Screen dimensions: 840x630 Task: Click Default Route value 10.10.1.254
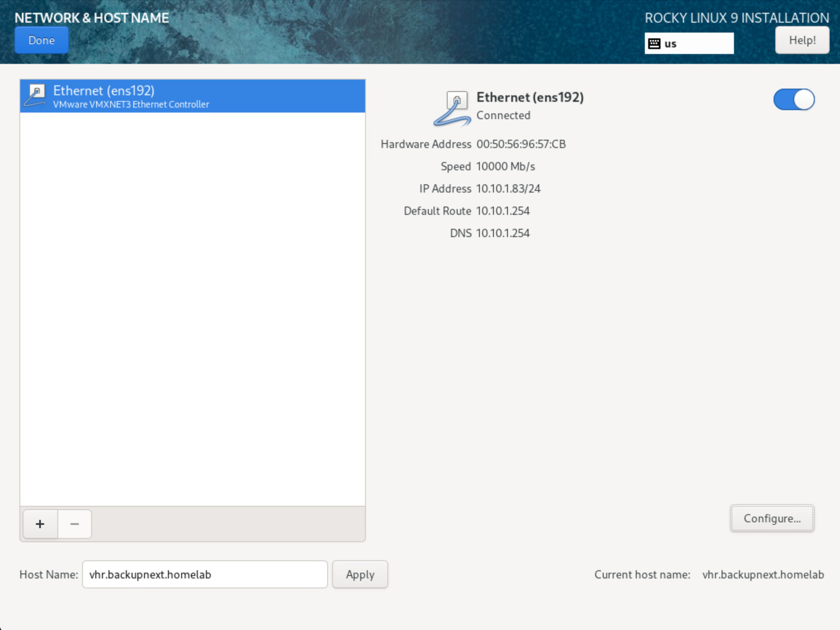click(503, 211)
